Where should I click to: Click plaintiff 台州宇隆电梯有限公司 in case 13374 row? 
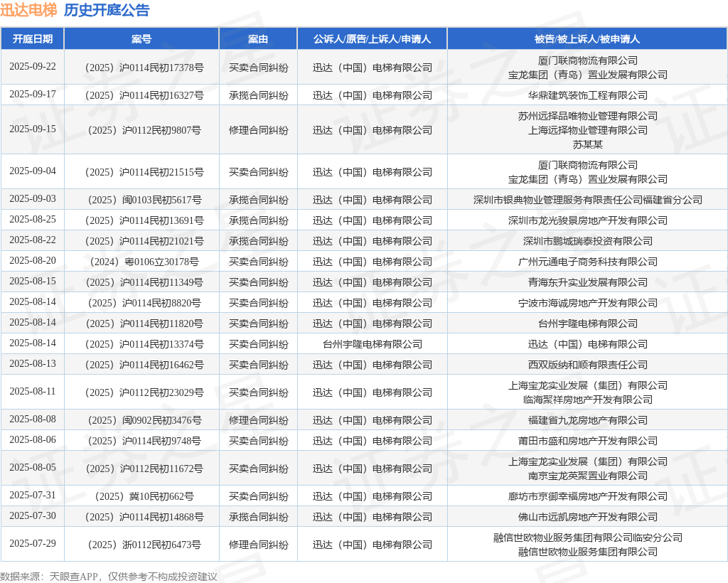(x=373, y=344)
